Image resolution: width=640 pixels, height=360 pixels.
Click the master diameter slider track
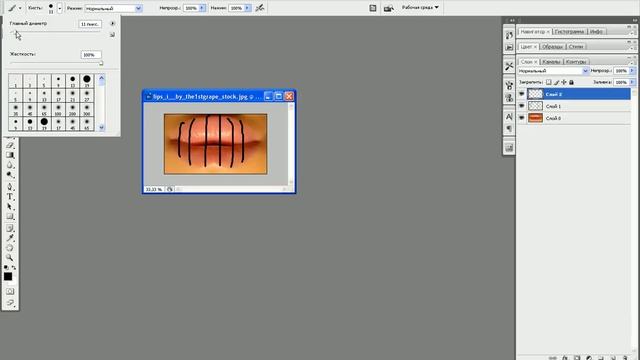coord(57,32)
